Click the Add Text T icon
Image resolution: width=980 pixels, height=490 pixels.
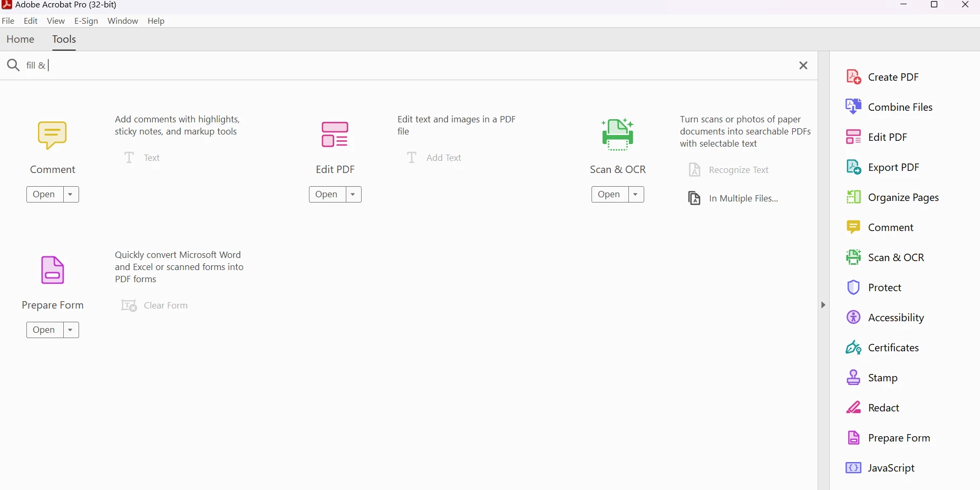[412, 158]
